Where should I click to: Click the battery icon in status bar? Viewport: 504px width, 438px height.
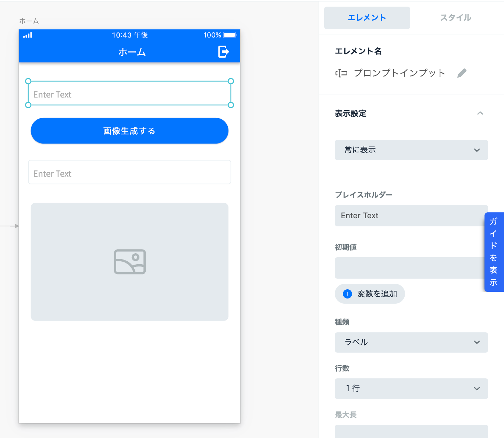pos(230,35)
